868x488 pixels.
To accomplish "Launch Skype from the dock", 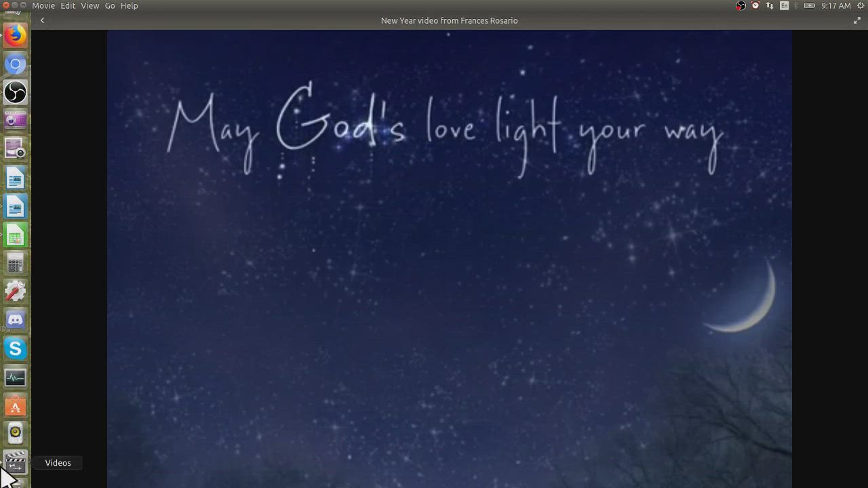I will click(15, 348).
